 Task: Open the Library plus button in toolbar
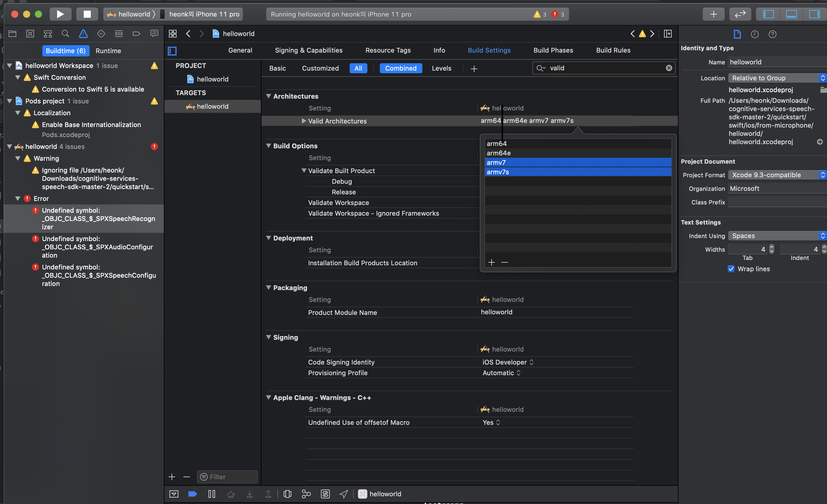(x=713, y=14)
